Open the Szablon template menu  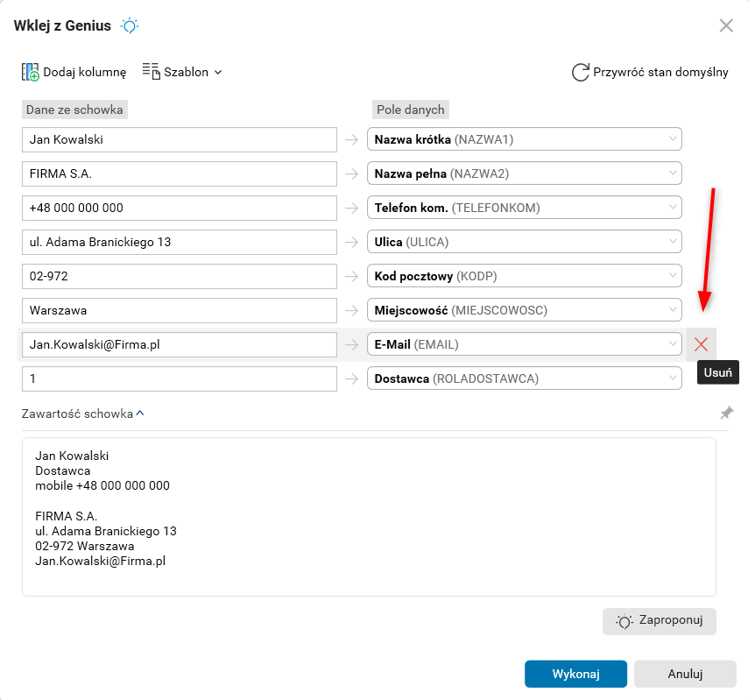[x=182, y=72]
